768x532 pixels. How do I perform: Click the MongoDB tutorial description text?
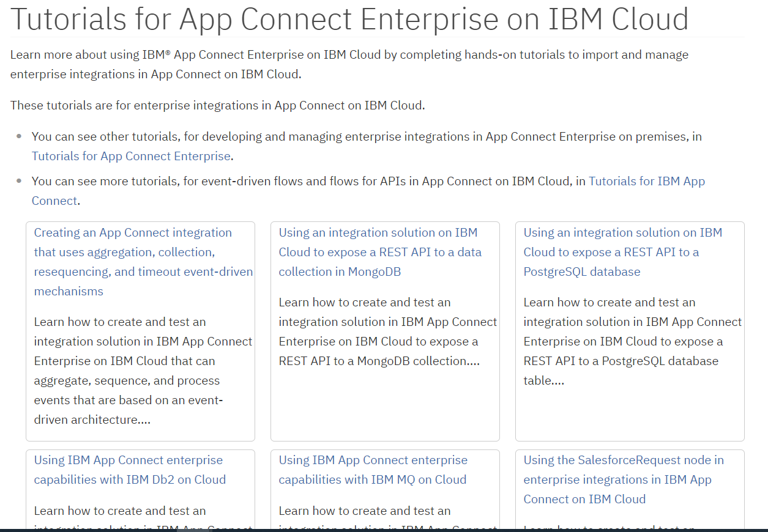387,331
